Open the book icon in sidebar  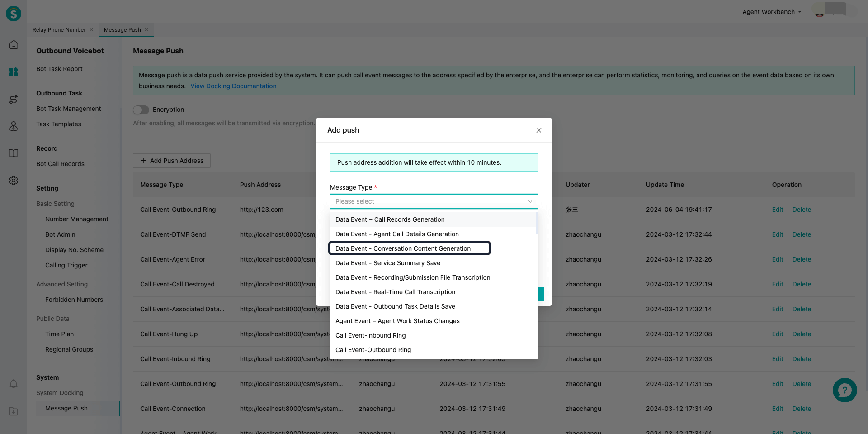[14, 153]
